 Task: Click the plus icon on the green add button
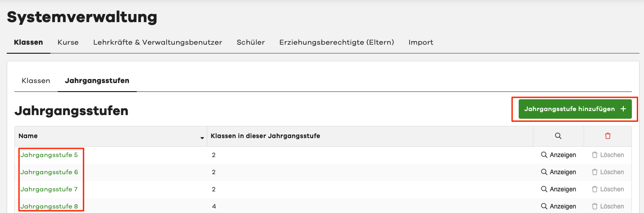tap(623, 109)
